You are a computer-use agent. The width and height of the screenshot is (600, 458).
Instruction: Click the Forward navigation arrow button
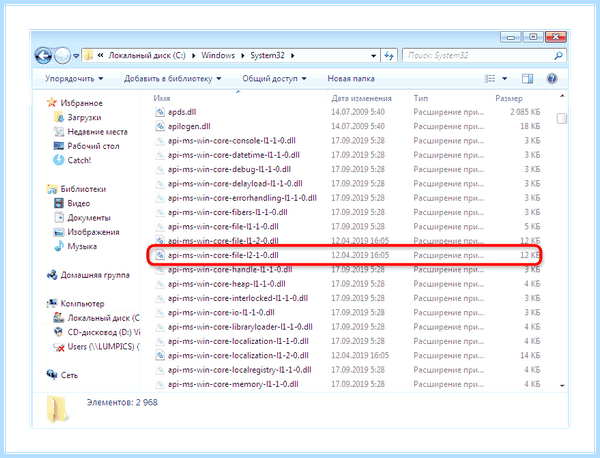(x=62, y=56)
